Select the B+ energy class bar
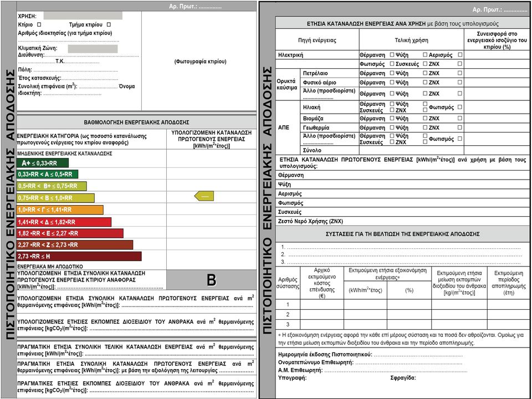532x399 pixels. tap(52, 186)
